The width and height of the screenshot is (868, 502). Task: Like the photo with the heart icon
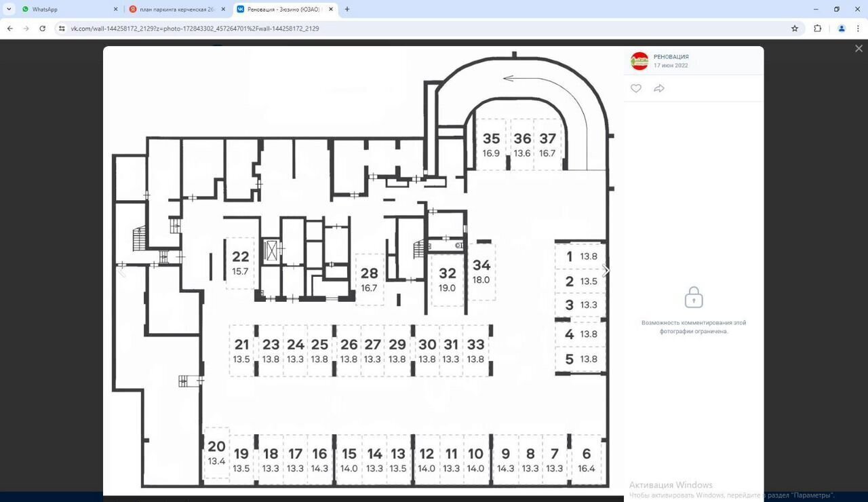coord(636,89)
